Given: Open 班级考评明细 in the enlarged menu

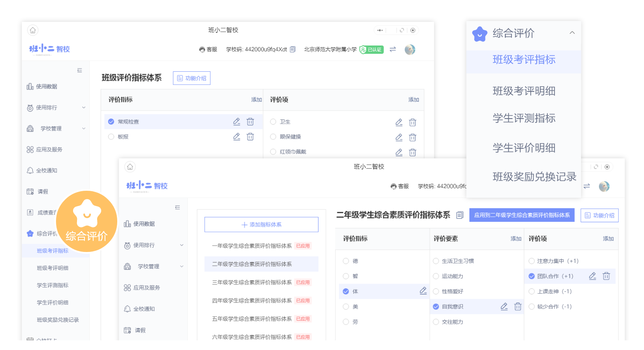Looking at the screenshot, I should pyautogui.click(x=524, y=91).
